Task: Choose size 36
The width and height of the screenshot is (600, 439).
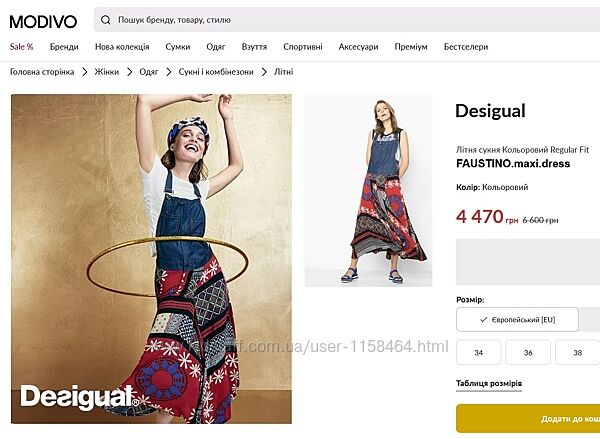Action: pos(528,353)
